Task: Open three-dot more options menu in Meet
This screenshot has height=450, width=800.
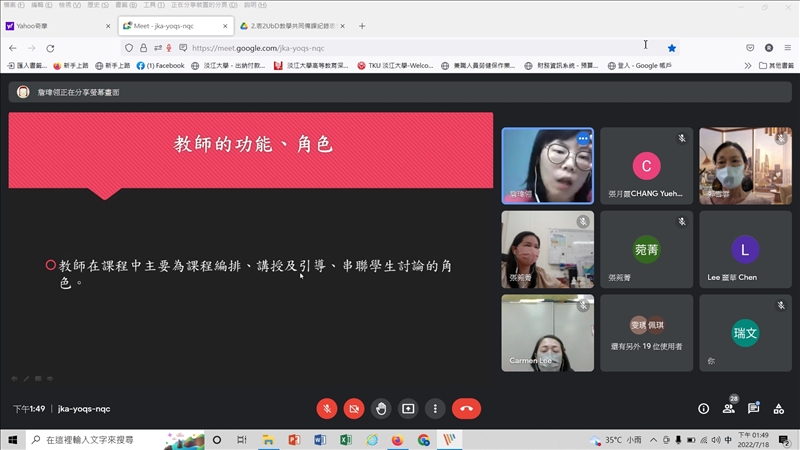Action: click(434, 408)
